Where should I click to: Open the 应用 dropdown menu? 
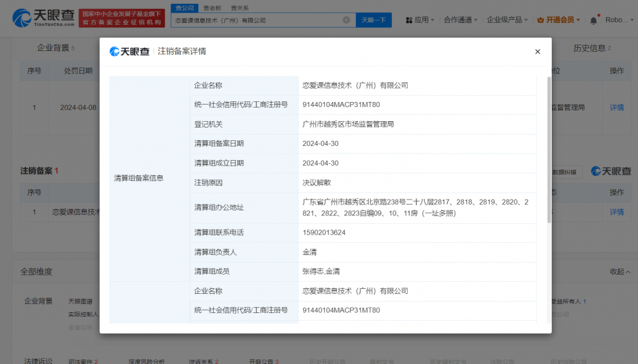[x=420, y=20]
